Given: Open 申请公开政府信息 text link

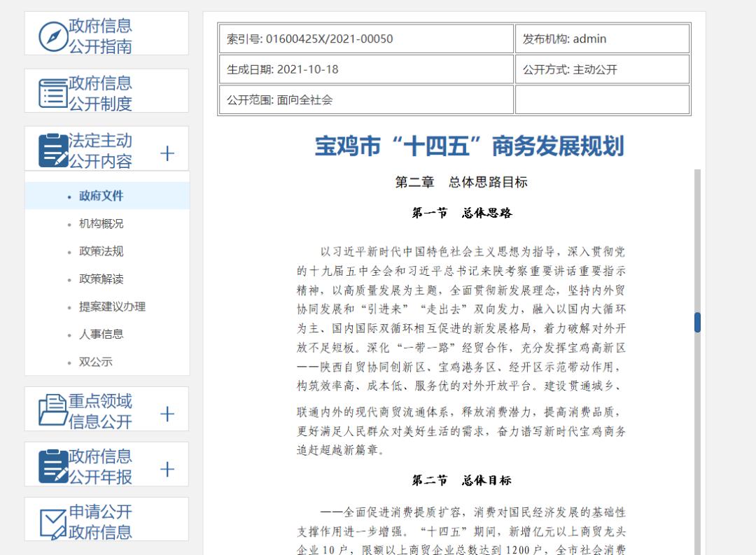Looking at the screenshot, I should tap(101, 522).
